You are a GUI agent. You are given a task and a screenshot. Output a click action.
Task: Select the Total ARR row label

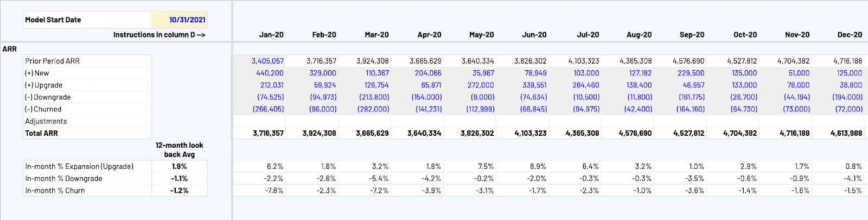point(41,133)
